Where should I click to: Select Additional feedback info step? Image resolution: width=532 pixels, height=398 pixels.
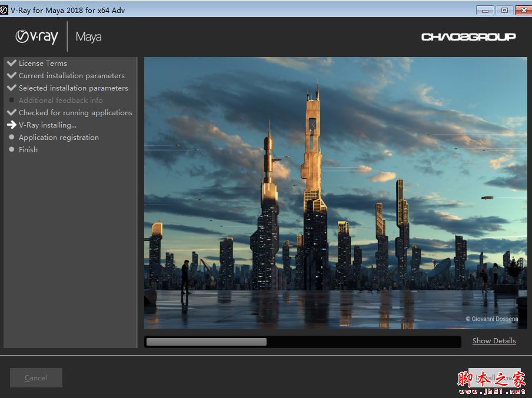point(61,100)
